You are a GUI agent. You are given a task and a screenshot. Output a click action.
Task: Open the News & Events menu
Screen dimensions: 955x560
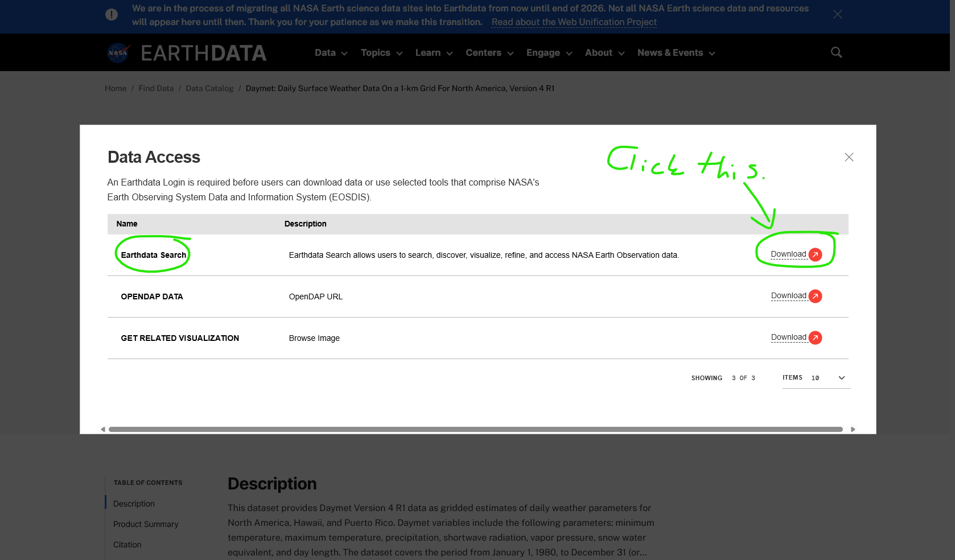pyautogui.click(x=676, y=53)
